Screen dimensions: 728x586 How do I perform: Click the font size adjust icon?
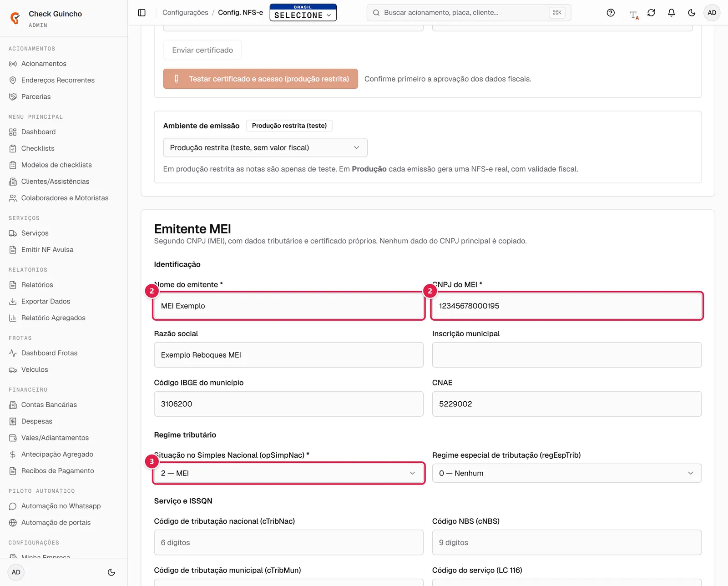[634, 15]
